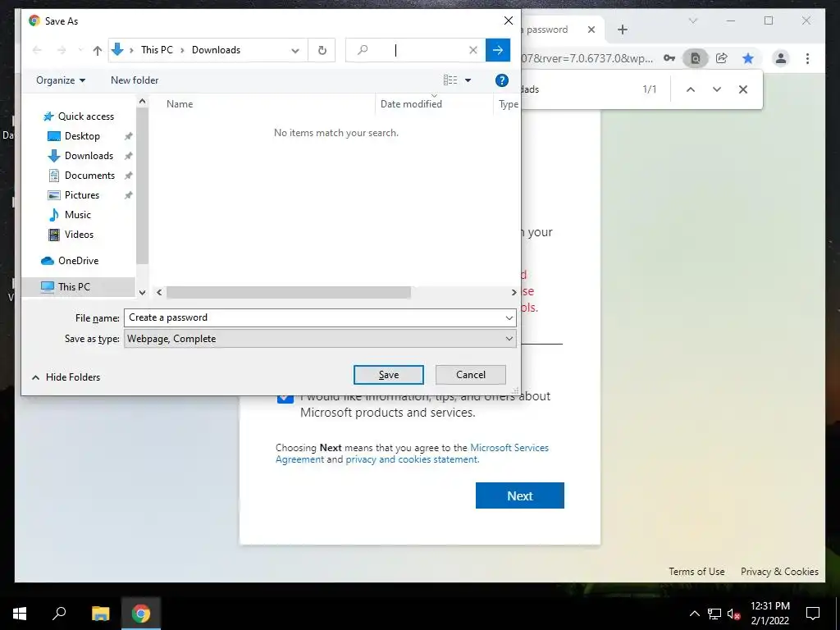Open Privacy & Cookies footer link
This screenshot has width=840, height=630.
pyautogui.click(x=779, y=572)
